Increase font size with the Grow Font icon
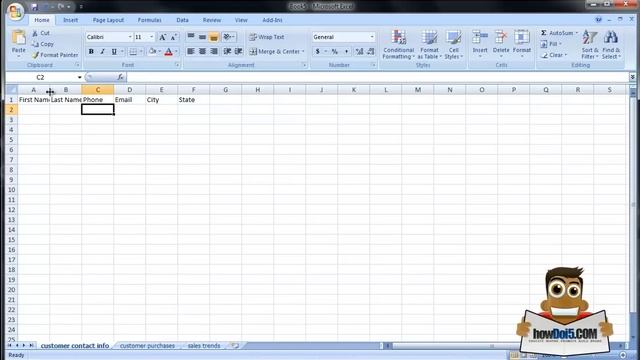 162,37
